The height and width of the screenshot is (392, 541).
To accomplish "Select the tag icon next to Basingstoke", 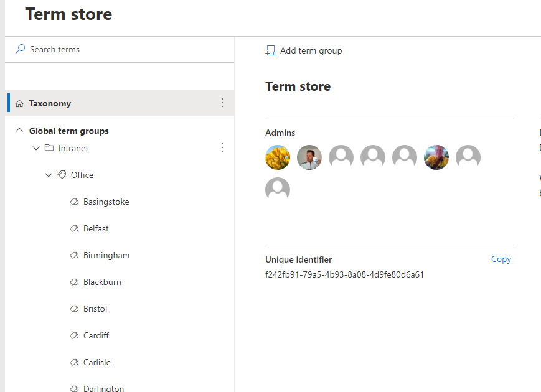I will click(x=75, y=202).
